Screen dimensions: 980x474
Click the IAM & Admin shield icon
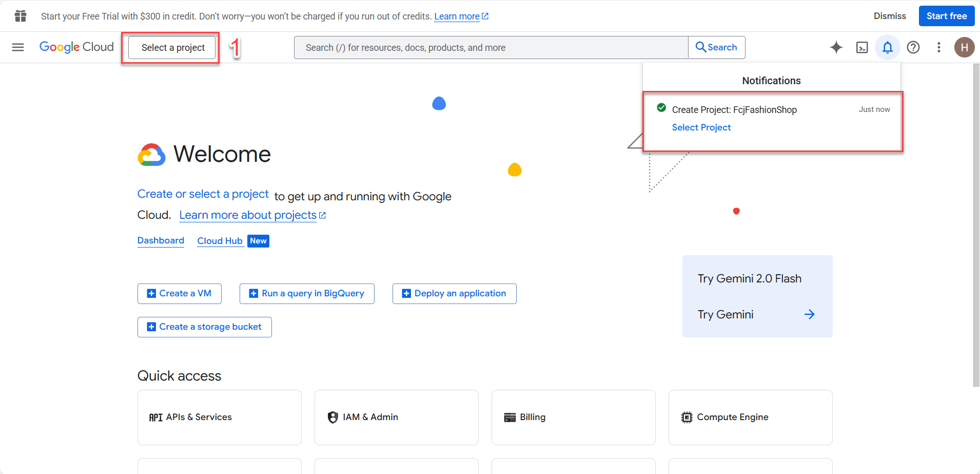pos(332,417)
